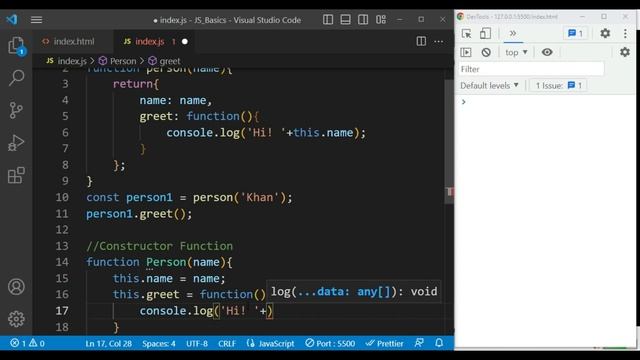Screen dimensions: 640x360
Task: Toggle the bottom panel layout icon
Action: coord(345,20)
